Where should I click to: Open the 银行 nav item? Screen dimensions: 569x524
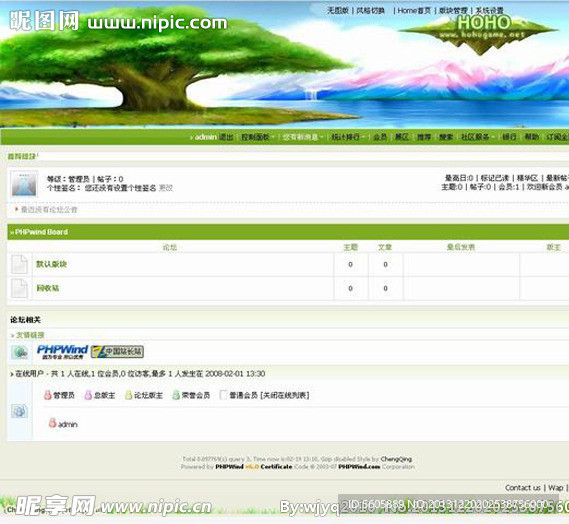coord(509,137)
